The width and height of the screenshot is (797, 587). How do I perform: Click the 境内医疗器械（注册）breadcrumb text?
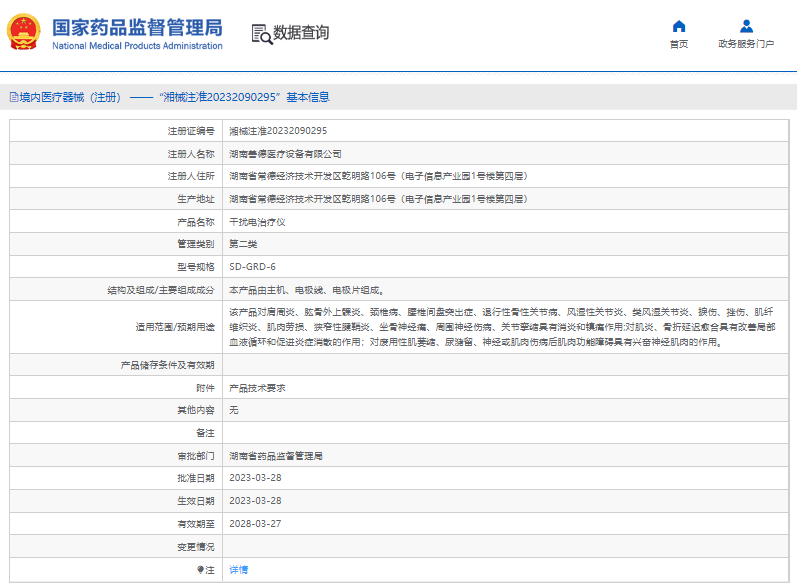(70, 98)
